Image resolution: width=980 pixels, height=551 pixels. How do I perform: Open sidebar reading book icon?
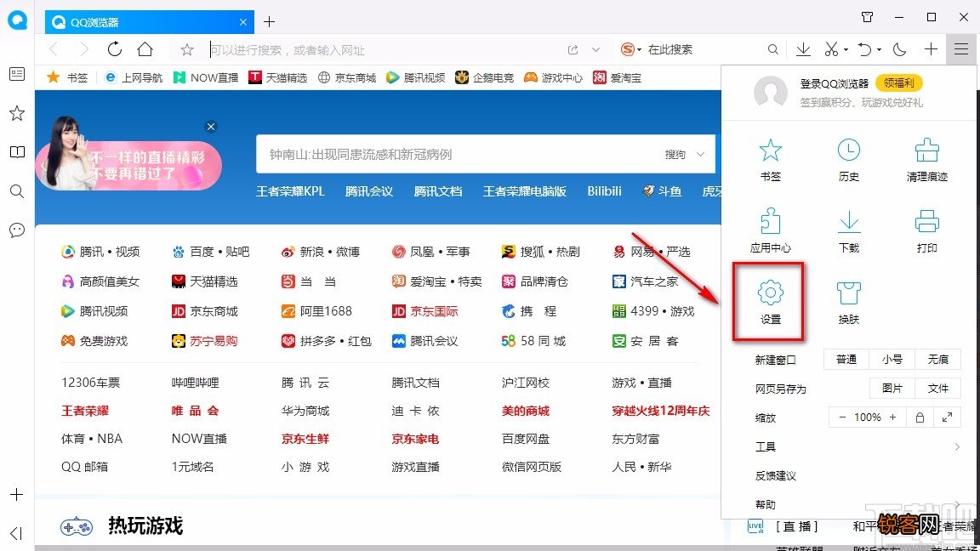pyautogui.click(x=17, y=152)
